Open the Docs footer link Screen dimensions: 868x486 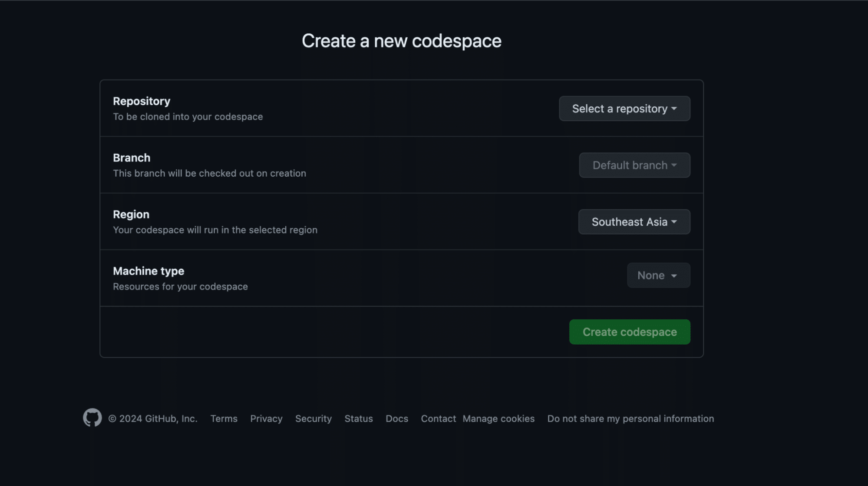pos(396,418)
